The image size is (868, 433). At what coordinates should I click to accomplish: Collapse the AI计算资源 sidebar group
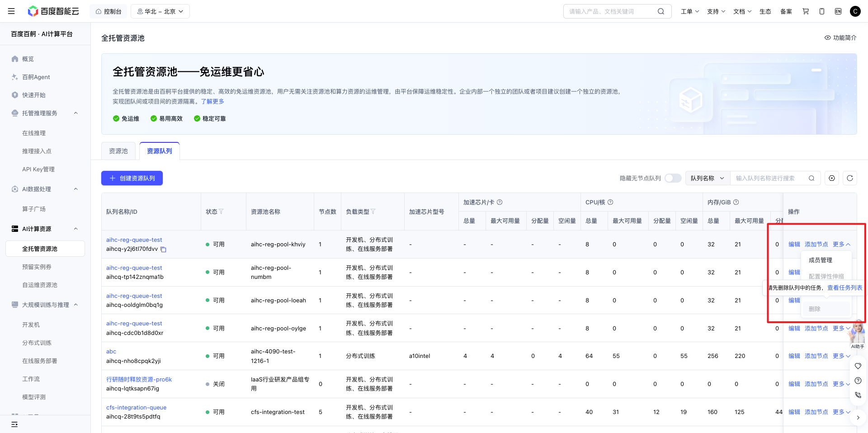[76, 229]
